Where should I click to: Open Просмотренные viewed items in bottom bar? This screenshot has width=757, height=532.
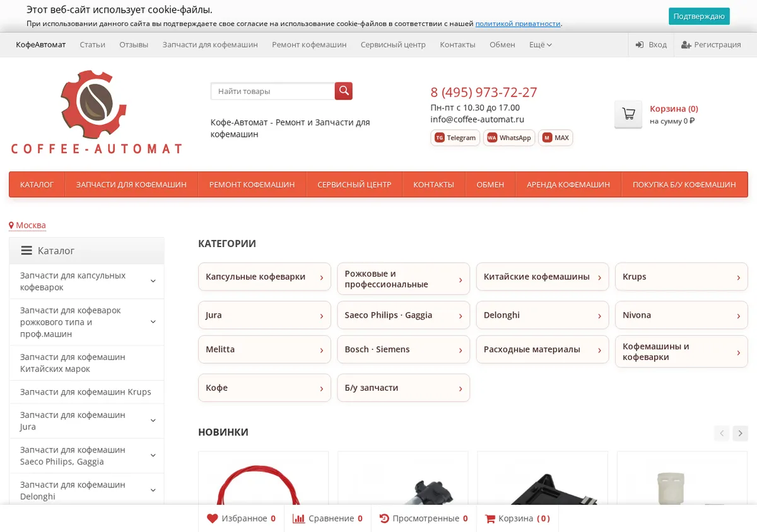pos(423,518)
